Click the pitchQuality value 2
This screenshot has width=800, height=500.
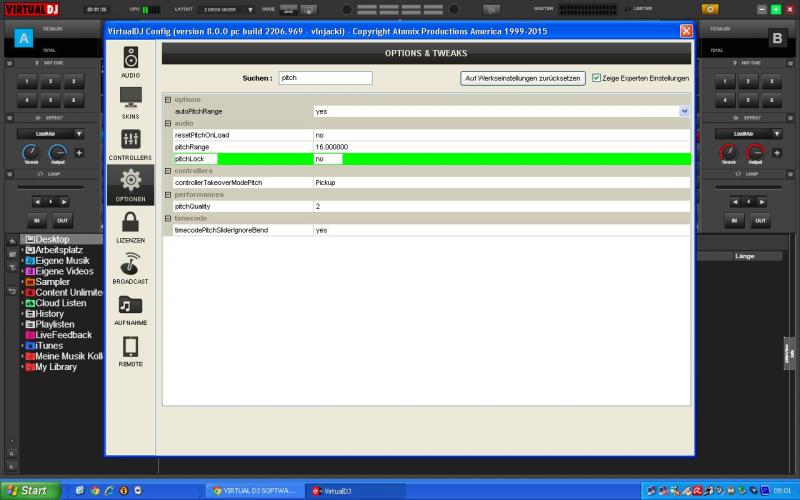[x=317, y=207]
